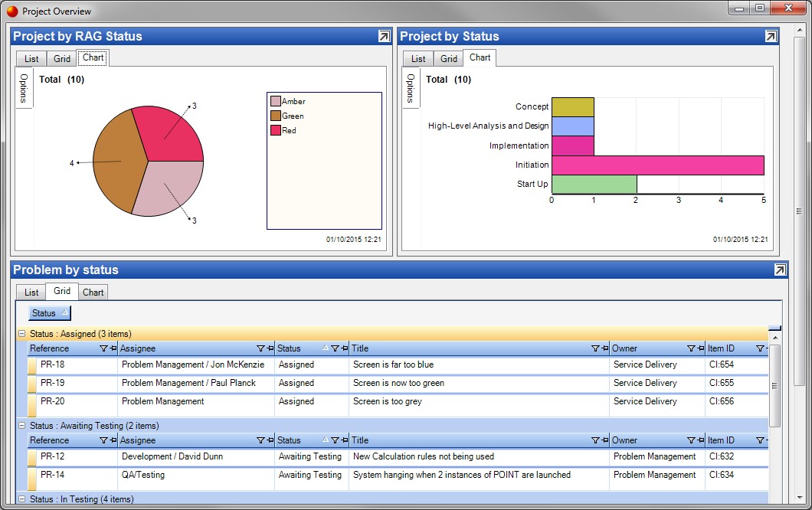Filter Status column in Awaiting Testing group
This screenshot has width=812, height=510.
335,440
